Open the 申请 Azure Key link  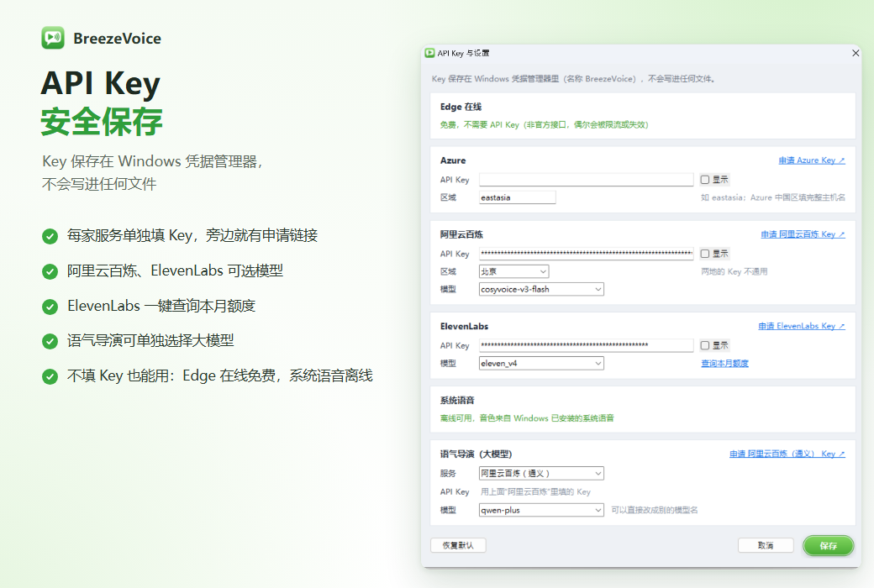coord(812,160)
